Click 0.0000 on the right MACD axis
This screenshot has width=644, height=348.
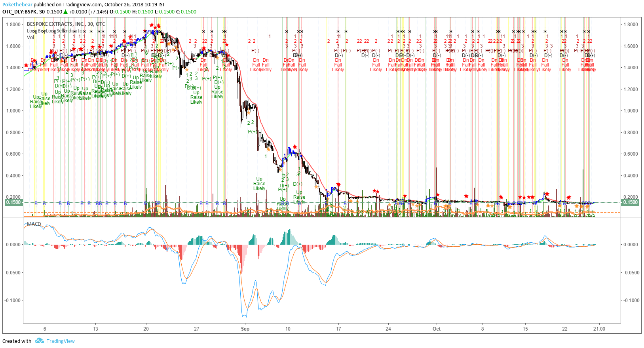point(631,245)
